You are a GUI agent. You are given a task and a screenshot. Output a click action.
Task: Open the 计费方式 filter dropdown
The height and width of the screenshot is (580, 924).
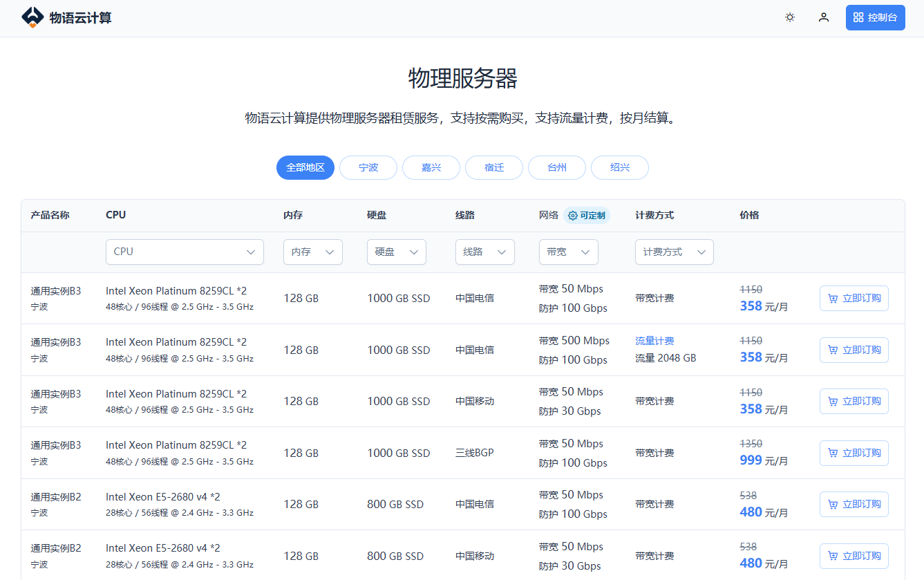[675, 252]
